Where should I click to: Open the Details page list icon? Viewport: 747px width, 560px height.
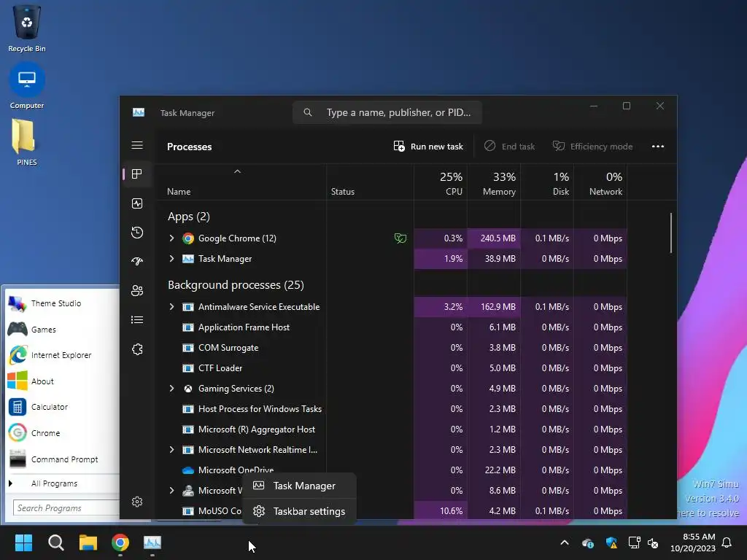click(137, 319)
